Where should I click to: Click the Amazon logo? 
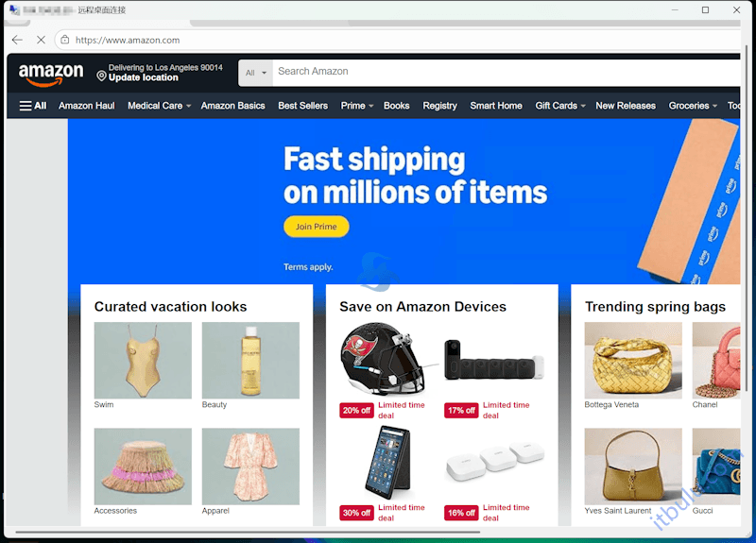click(51, 75)
